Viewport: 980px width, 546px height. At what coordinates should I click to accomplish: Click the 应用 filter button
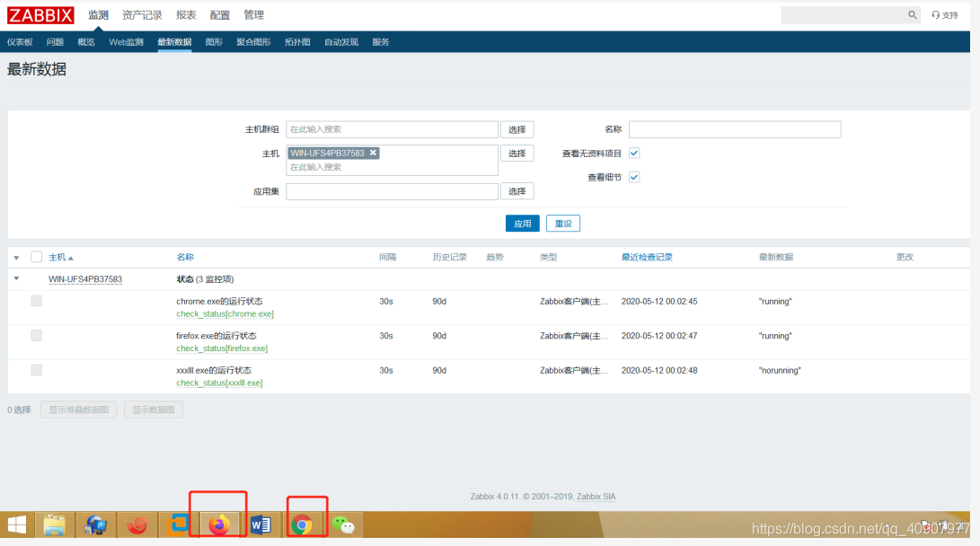[522, 224]
